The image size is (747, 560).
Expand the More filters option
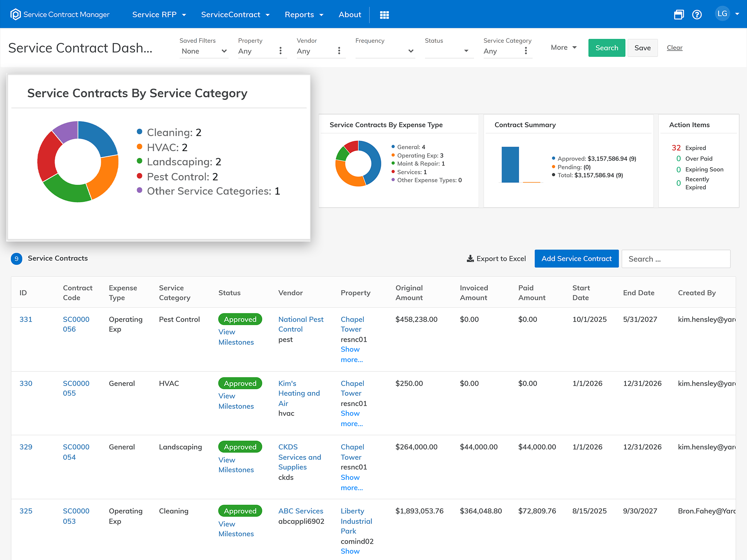coord(563,47)
